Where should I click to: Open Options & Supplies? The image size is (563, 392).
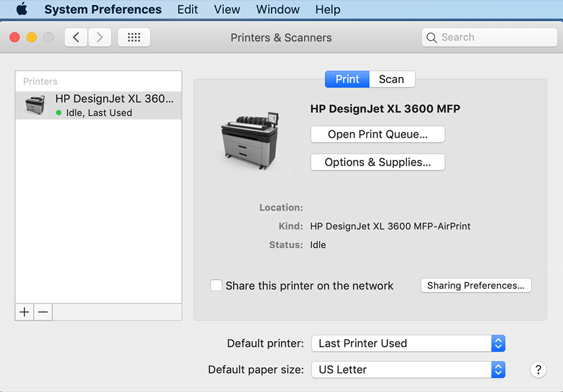pos(378,162)
